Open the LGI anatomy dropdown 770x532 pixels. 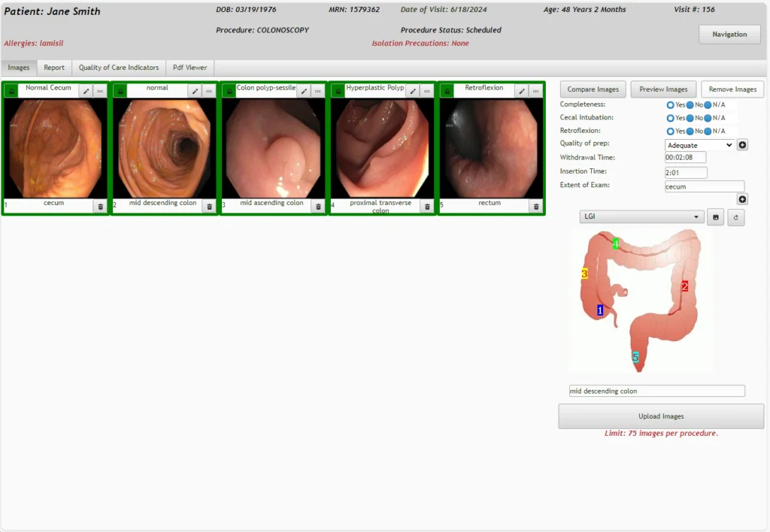click(641, 216)
